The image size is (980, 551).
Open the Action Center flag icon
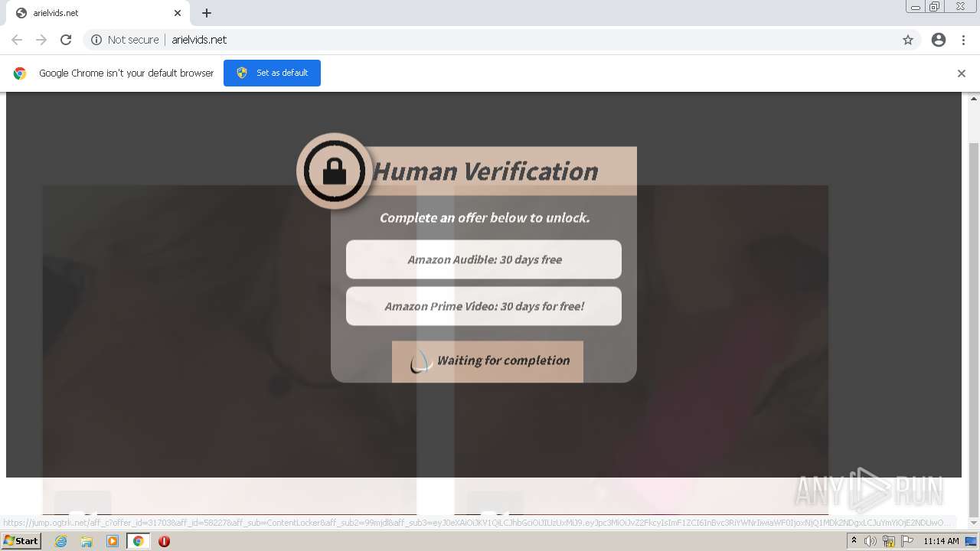point(907,541)
